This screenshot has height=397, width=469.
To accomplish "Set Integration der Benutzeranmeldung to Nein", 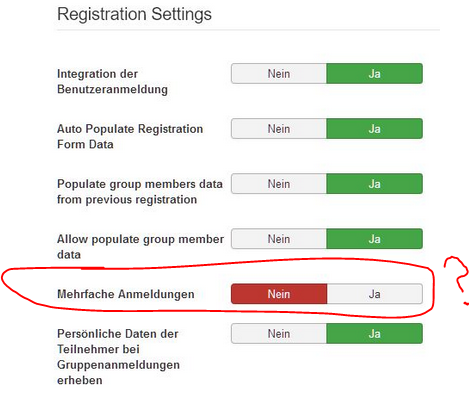I will [x=279, y=74].
